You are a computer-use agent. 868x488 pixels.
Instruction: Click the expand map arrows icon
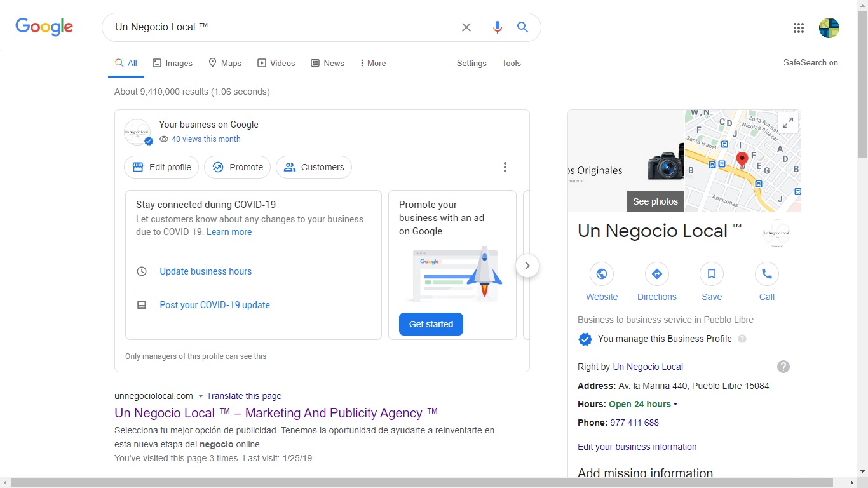tap(788, 122)
